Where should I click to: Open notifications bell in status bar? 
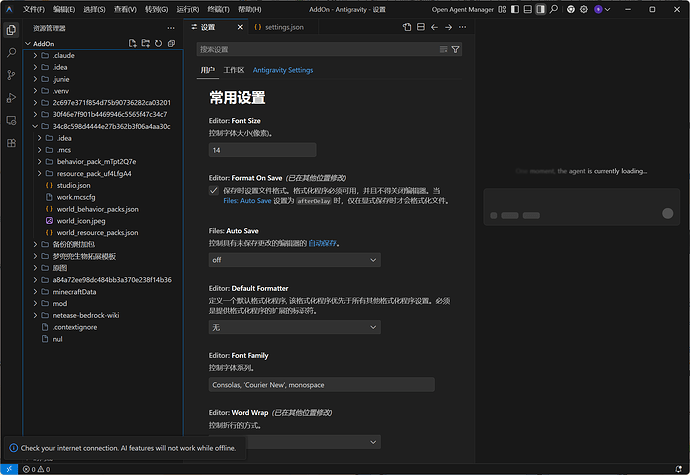(x=679, y=469)
